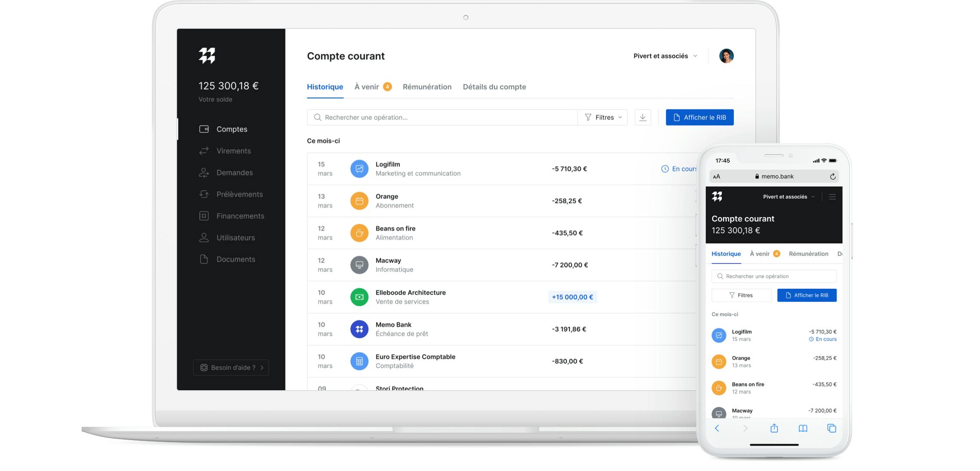Click the Financements icon
Image resolution: width=980 pixels, height=471 pixels.
click(x=204, y=216)
